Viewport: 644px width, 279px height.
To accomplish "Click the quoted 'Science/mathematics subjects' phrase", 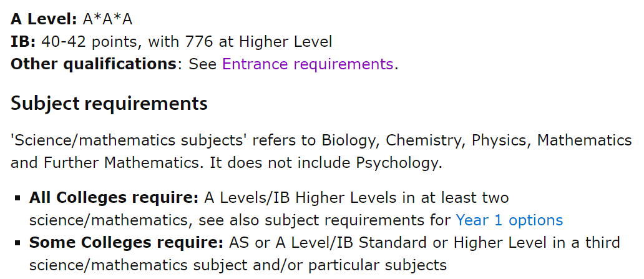I will [128, 140].
